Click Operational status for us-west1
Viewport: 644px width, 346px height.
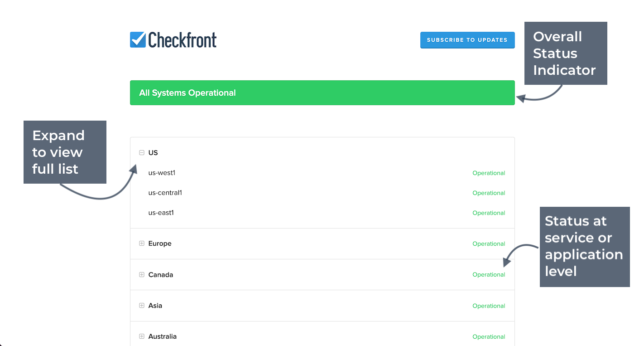click(489, 173)
